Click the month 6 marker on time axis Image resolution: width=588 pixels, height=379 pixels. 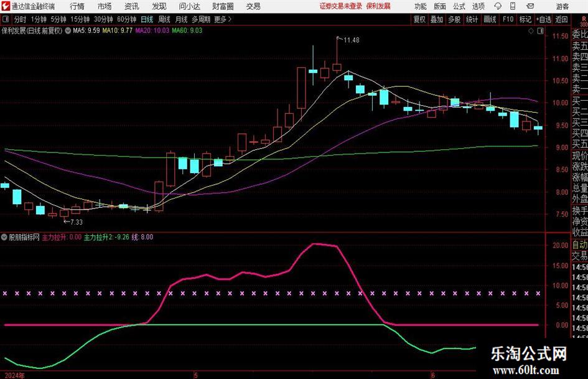coord(432,375)
